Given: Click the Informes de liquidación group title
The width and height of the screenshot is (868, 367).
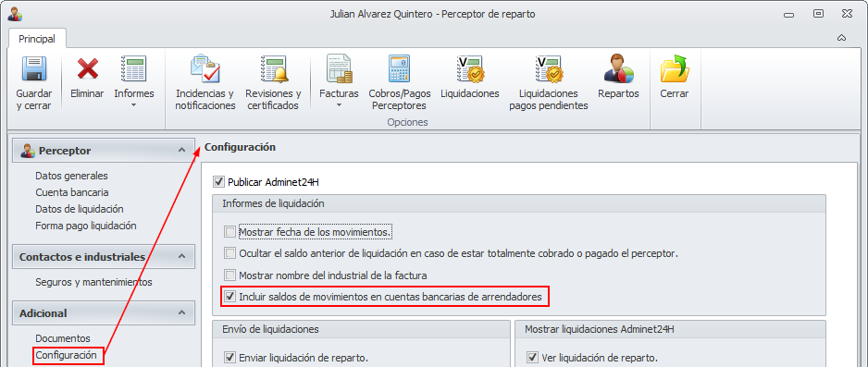Looking at the screenshot, I should (273, 203).
